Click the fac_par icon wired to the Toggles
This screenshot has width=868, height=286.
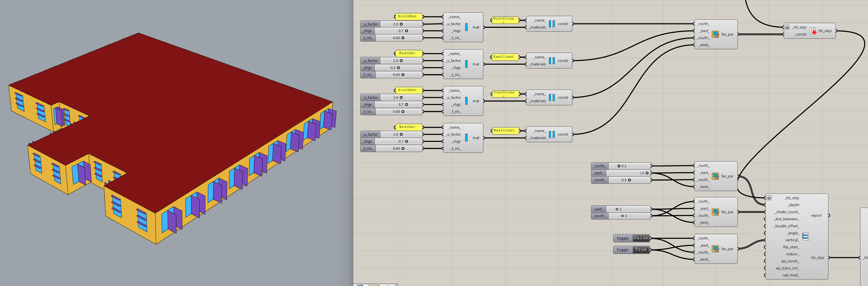pos(715,249)
